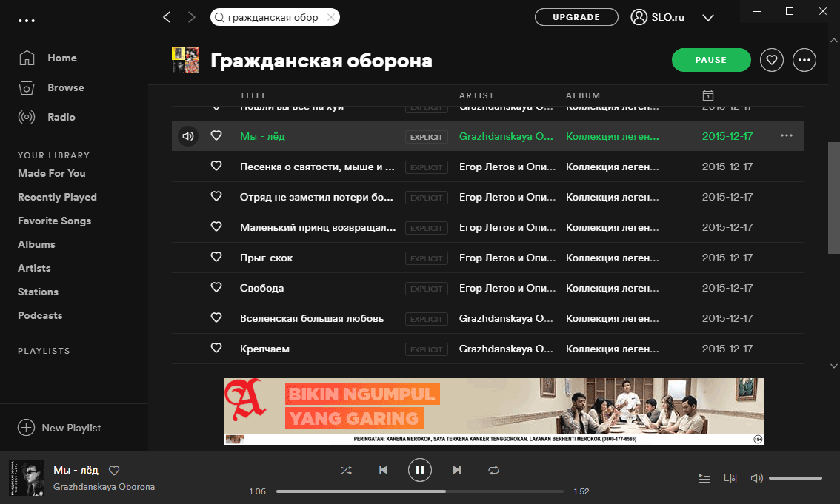Go back with the left arrow
The height and width of the screenshot is (504, 840).
tap(167, 17)
